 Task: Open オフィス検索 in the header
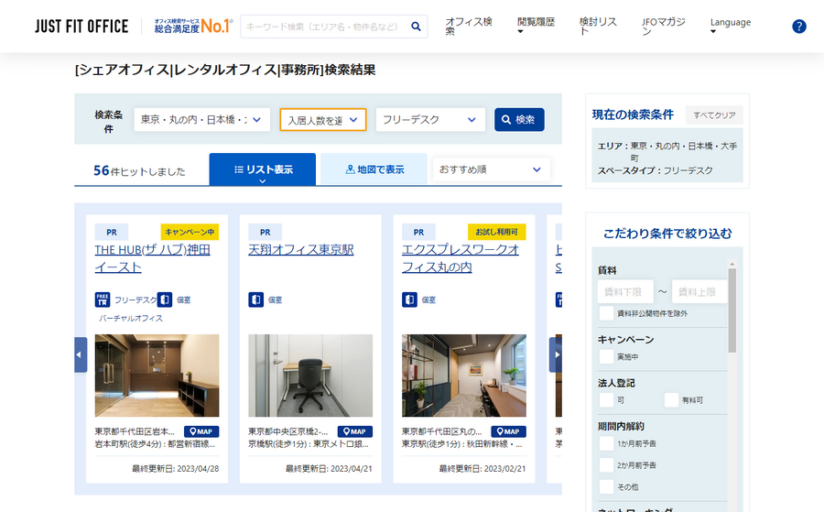coord(469,26)
